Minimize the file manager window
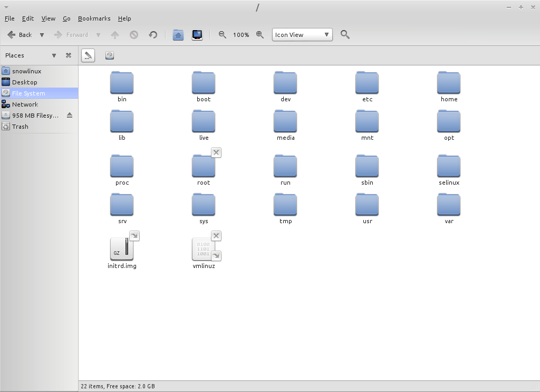 509,7
